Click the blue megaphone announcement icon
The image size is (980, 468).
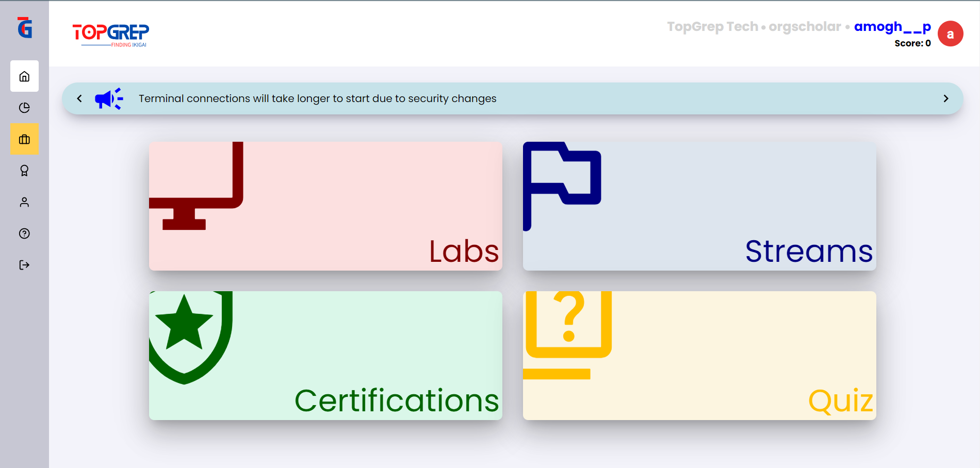tap(109, 98)
